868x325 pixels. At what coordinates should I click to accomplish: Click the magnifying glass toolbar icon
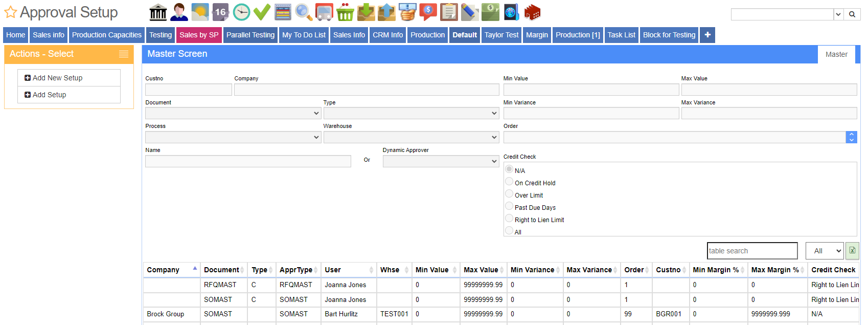[x=304, y=12]
